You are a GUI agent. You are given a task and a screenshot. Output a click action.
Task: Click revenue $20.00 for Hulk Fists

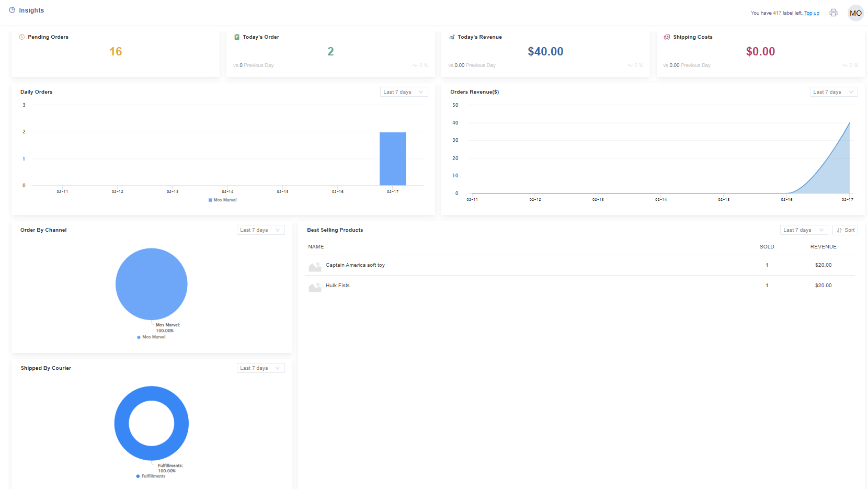824,286
